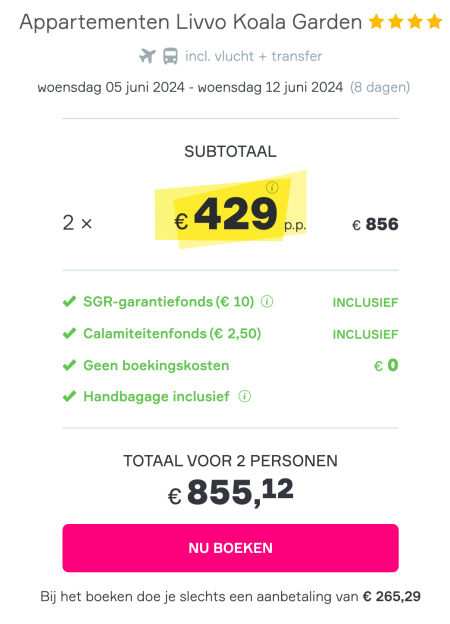Click the Geen boekingskosten green checkmark
Viewport: 450px width, 624px height.
coord(69,365)
